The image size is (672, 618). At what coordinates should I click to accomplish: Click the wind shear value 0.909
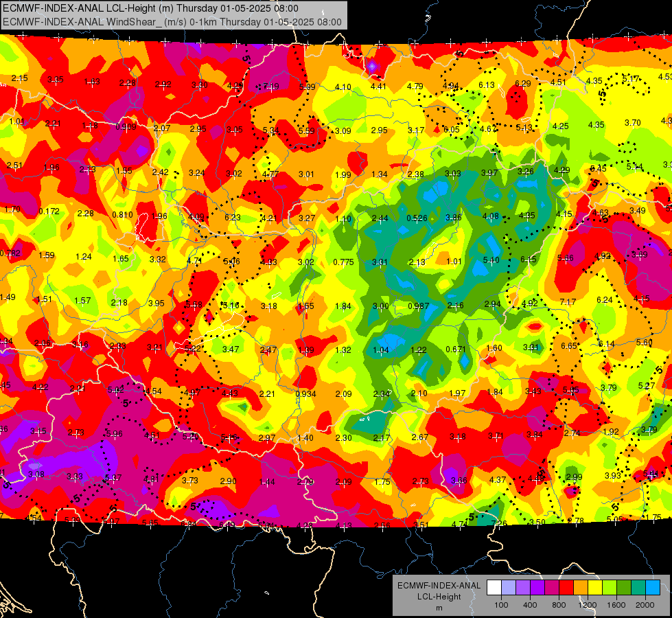click(126, 126)
